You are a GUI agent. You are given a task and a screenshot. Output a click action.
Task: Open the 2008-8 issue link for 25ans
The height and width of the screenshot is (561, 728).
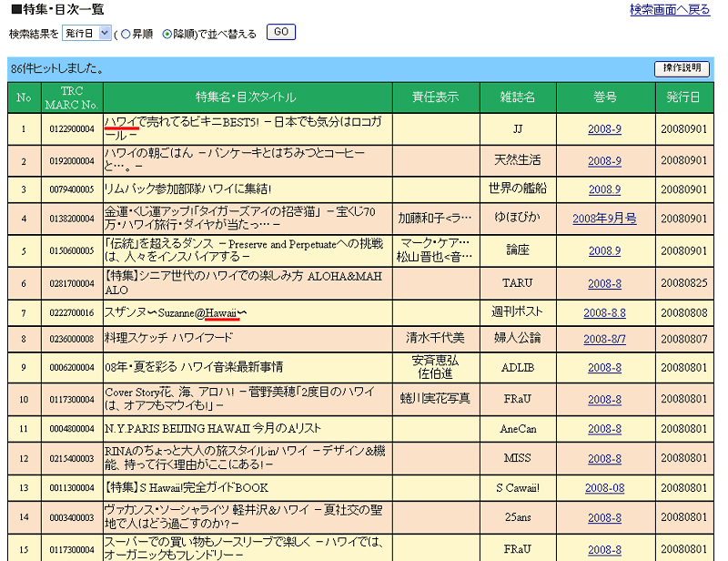tap(604, 518)
